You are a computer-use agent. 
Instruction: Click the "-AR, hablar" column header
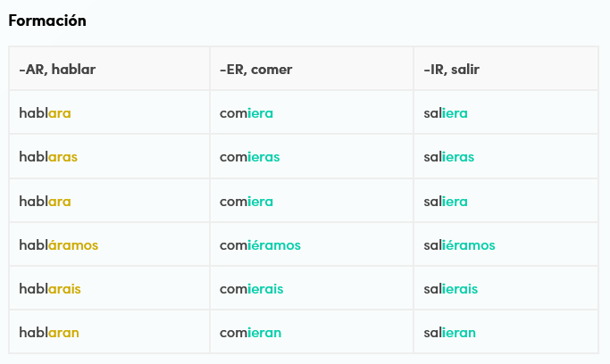(x=57, y=70)
